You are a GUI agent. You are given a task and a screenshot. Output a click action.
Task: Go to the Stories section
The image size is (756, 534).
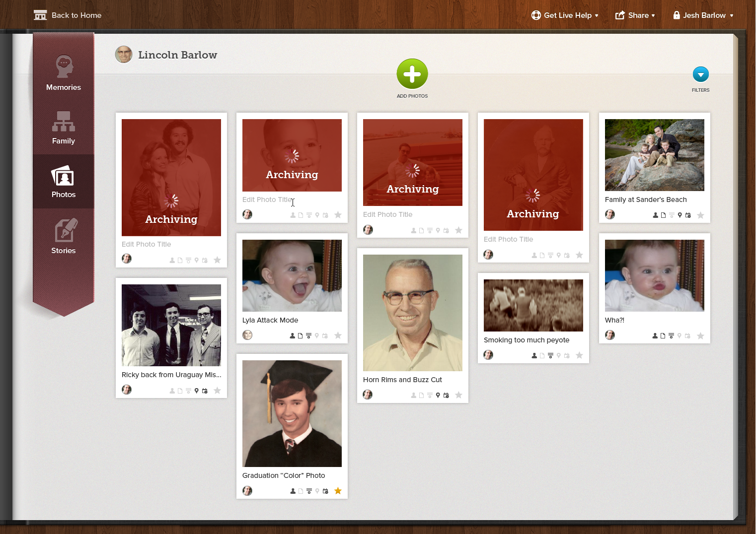coord(64,236)
